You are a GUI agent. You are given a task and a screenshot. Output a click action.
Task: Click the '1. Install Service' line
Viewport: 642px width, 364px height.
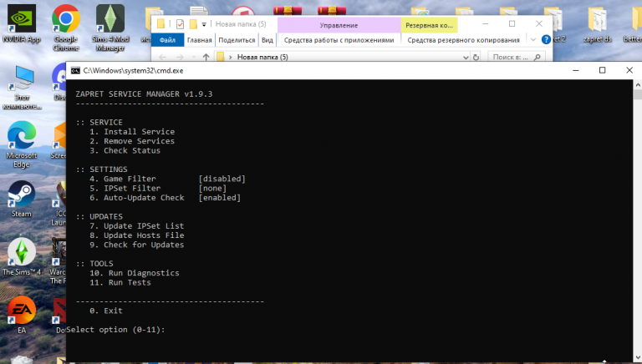click(132, 132)
